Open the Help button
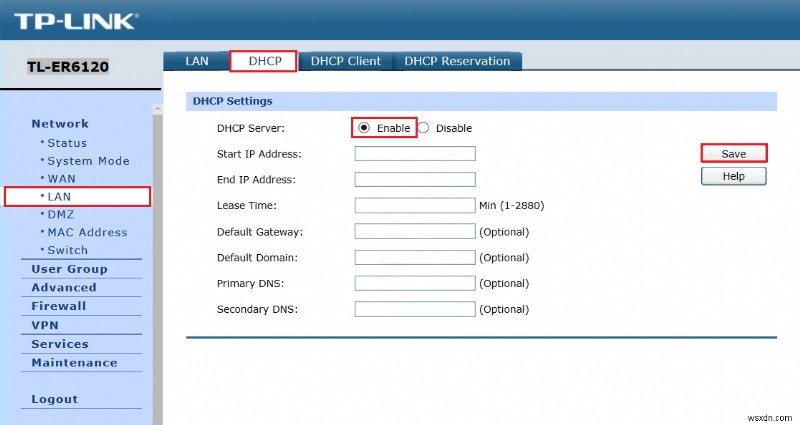Viewport: 800px width, 425px height. click(734, 177)
